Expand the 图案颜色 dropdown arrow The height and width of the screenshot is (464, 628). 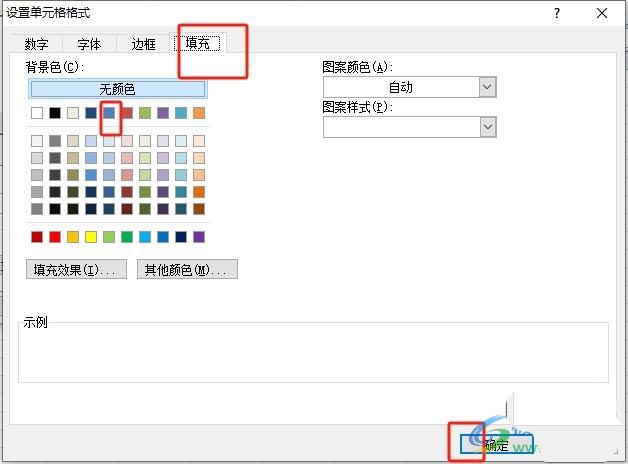click(487, 87)
